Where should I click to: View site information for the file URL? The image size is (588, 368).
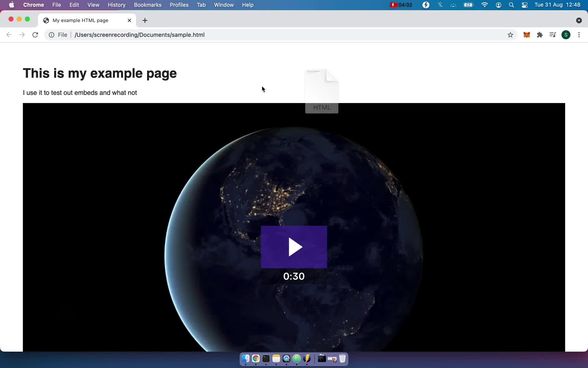pyautogui.click(x=51, y=35)
